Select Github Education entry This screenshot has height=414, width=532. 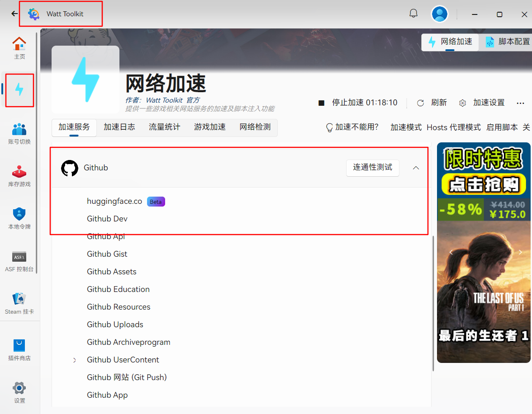[118, 290]
